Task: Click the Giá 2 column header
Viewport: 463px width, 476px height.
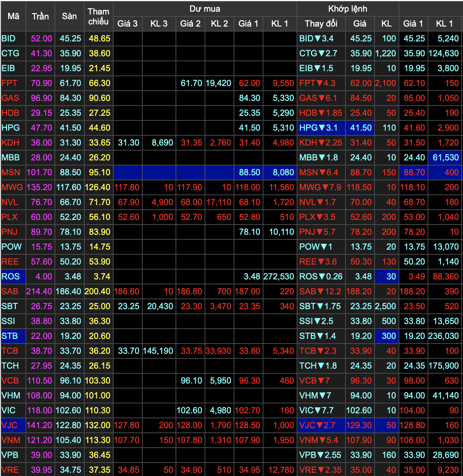Action: click(x=190, y=24)
